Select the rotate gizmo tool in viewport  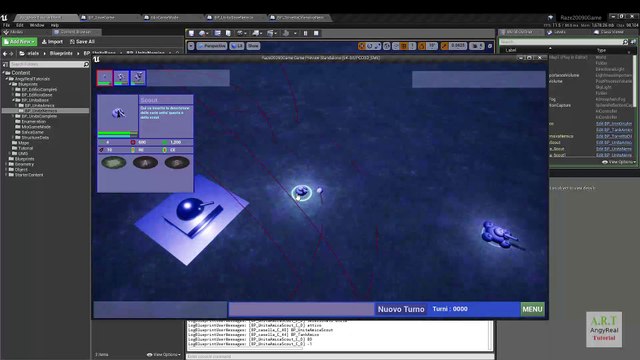coord(369,46)
